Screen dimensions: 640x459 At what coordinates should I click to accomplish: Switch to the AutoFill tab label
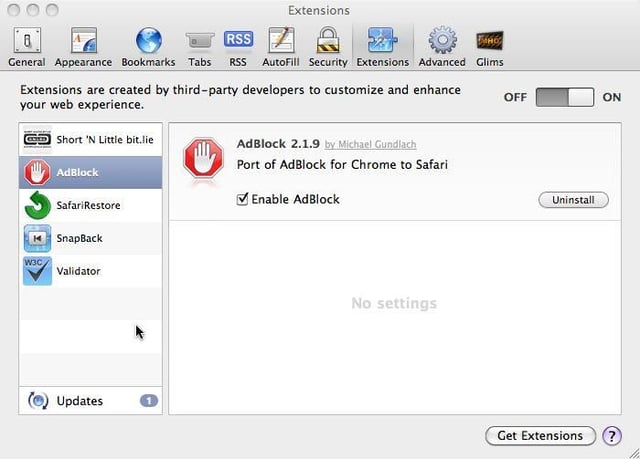pos(281,62)
